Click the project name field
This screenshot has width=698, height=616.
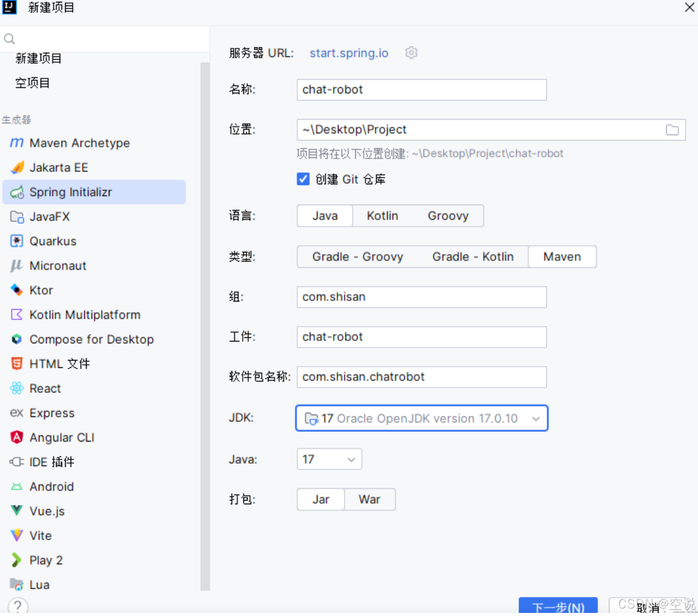point(422,90)
